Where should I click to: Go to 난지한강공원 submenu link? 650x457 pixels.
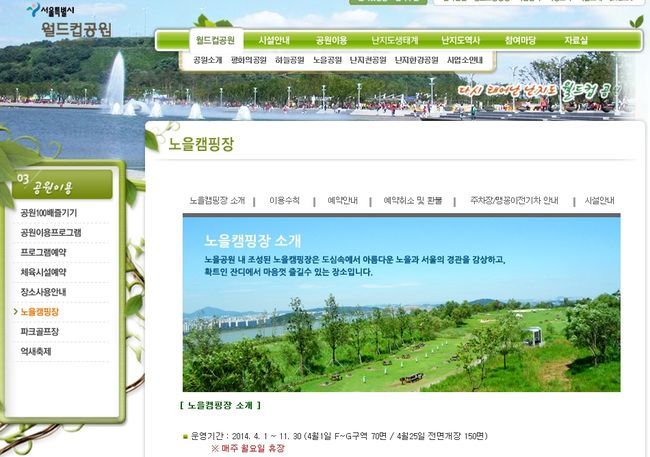click(416, 60)
